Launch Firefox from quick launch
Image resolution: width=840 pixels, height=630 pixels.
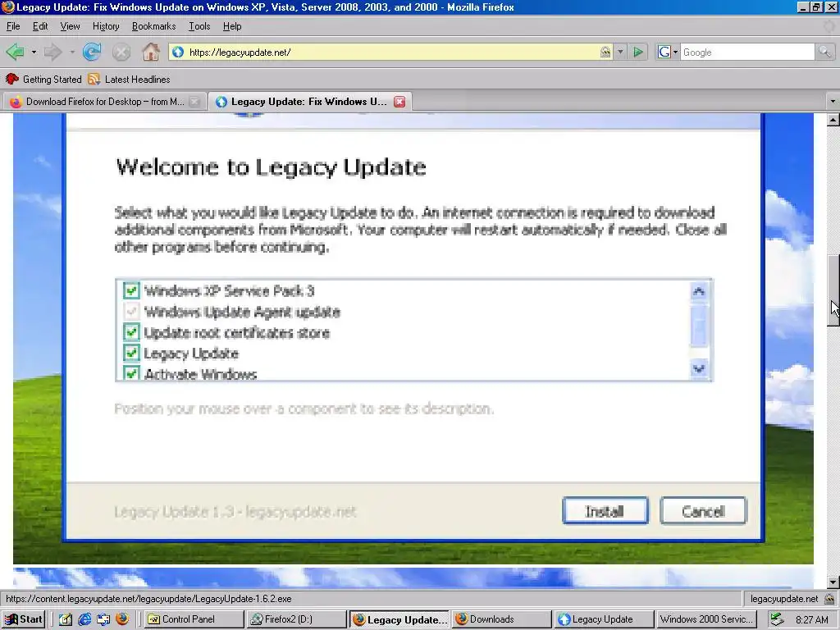point(122,619)
